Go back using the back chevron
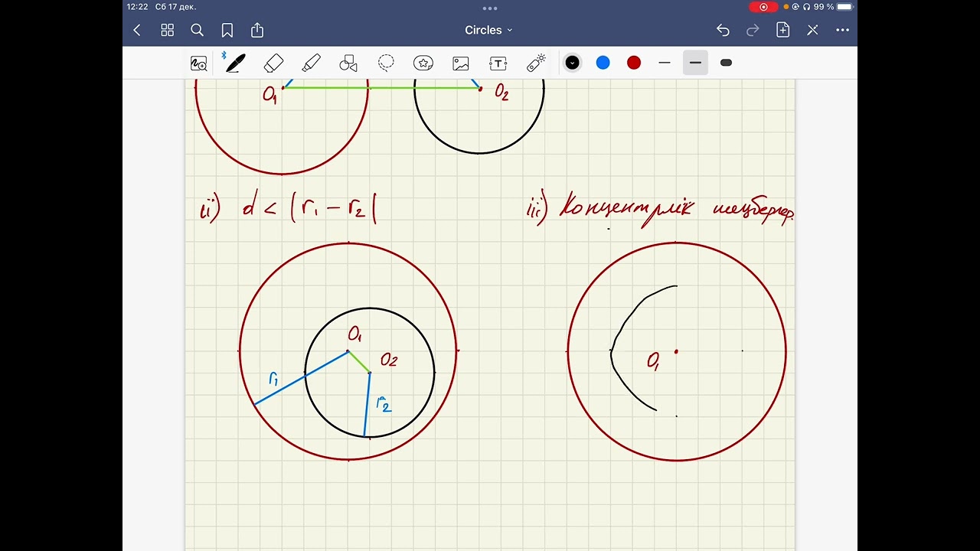The height and width of the screenshot is (551, 980). [x=137, y=30]
